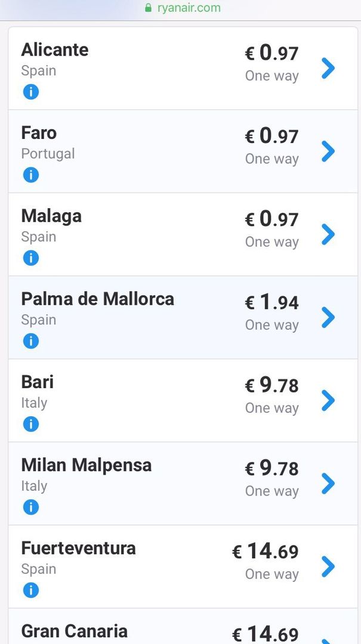Open the Gran Canaria destination row
This screenshot has height=644, width=361.
tap(183, 626)
